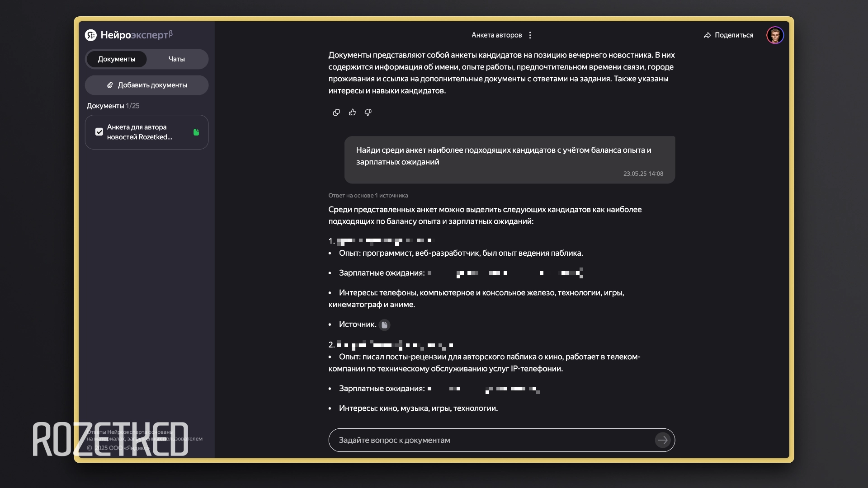Copy the response with the copy icon
Image resolution: width=868 pixels, height=488 pixels.
click(336, 113)
